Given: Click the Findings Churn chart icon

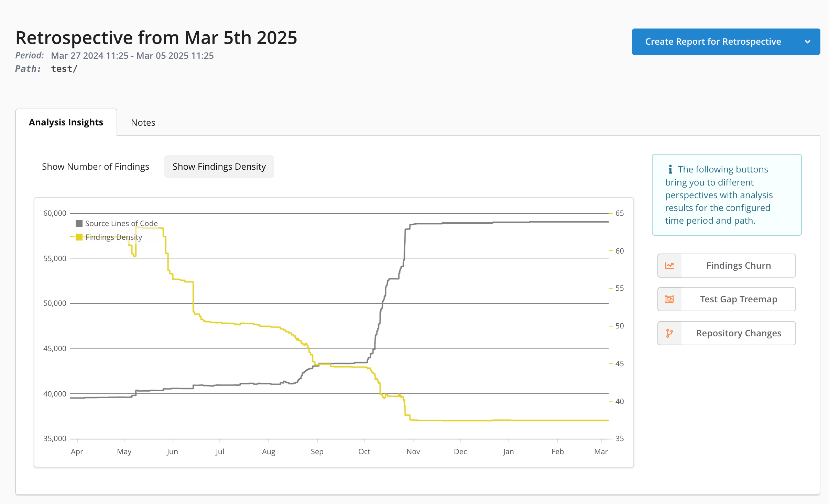Looking at the screenshot, I should coord(669,266).
